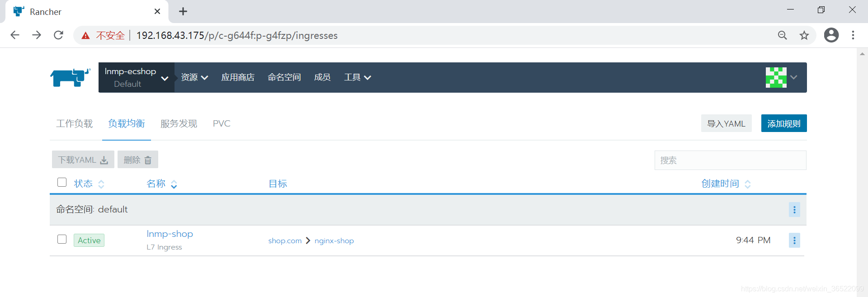
Task: Click 删除 button
Action: tap(138, 160)
